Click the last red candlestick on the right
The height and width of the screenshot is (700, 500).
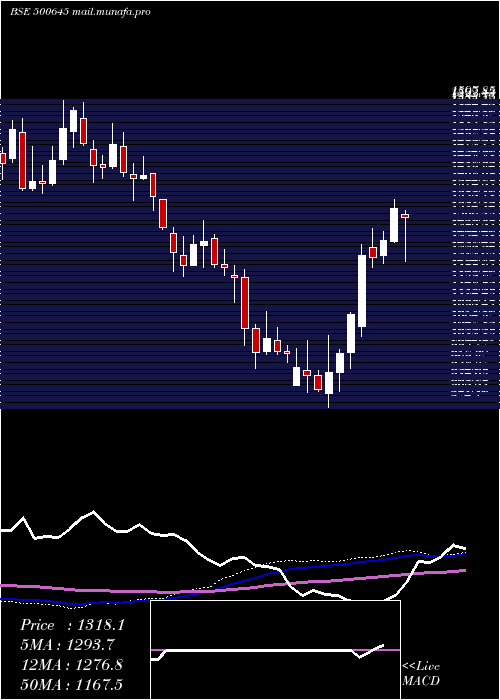click(405, 216)
